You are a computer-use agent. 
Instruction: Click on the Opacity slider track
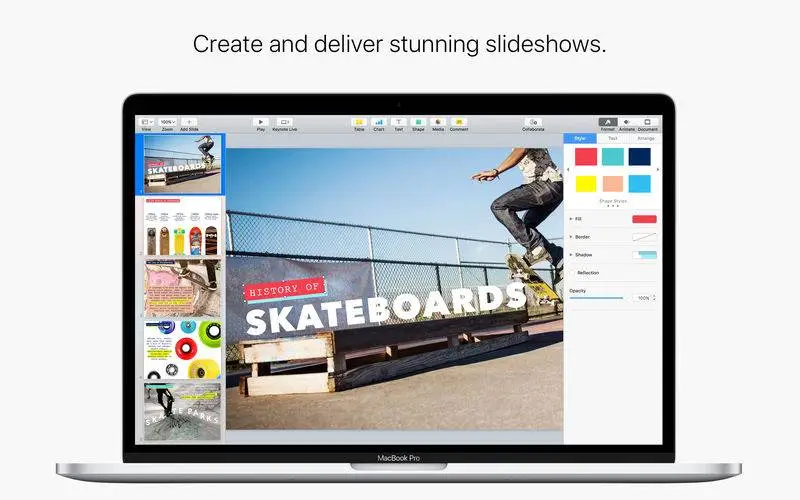point(596,297)
